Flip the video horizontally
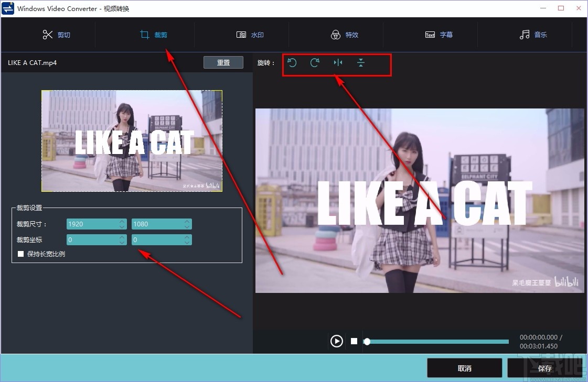The width and height of the screenshot is (588, 382). coord(338,62)
